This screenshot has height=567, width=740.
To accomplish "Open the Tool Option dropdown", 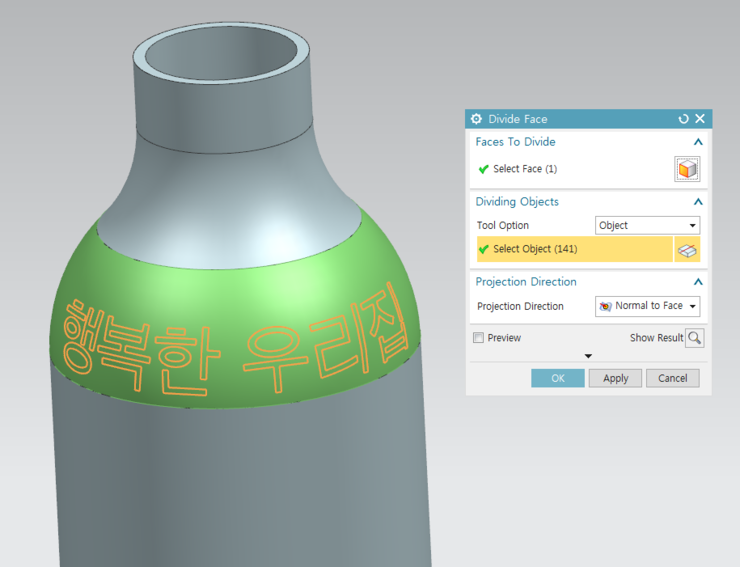I will (647, 226).
